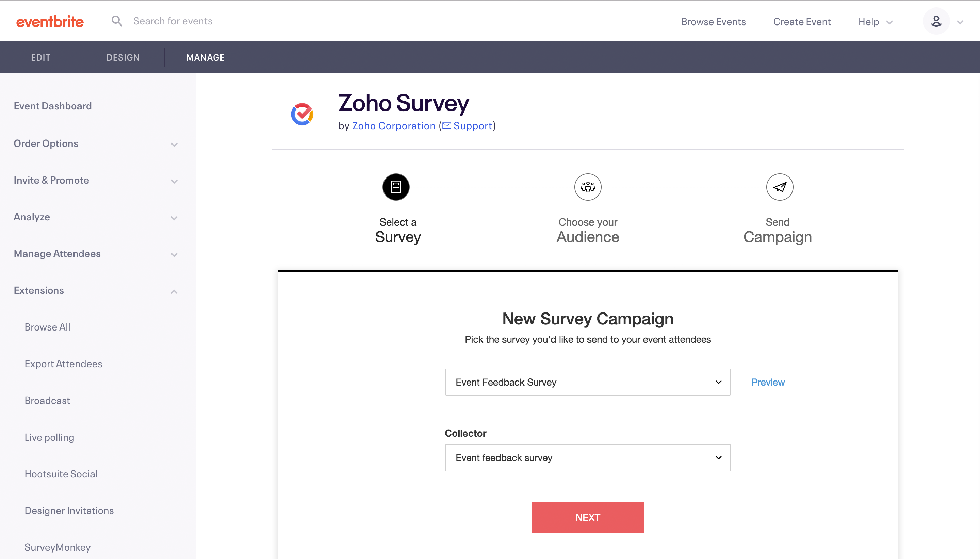Expand the Order Options section
The image size is (980, 559).
pos(174,145)
